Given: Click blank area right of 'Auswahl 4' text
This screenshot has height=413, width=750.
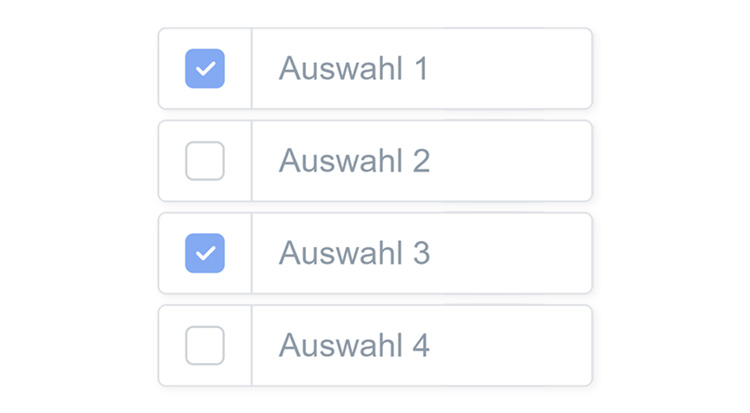Looking at the screenshot, I should point(510,345).
